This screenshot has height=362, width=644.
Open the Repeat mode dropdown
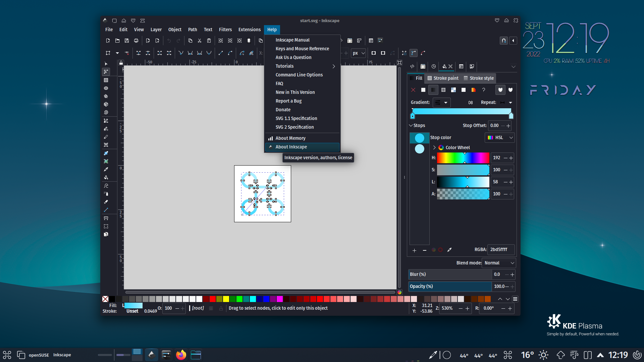pyautogui.click(x=506, y=103)
